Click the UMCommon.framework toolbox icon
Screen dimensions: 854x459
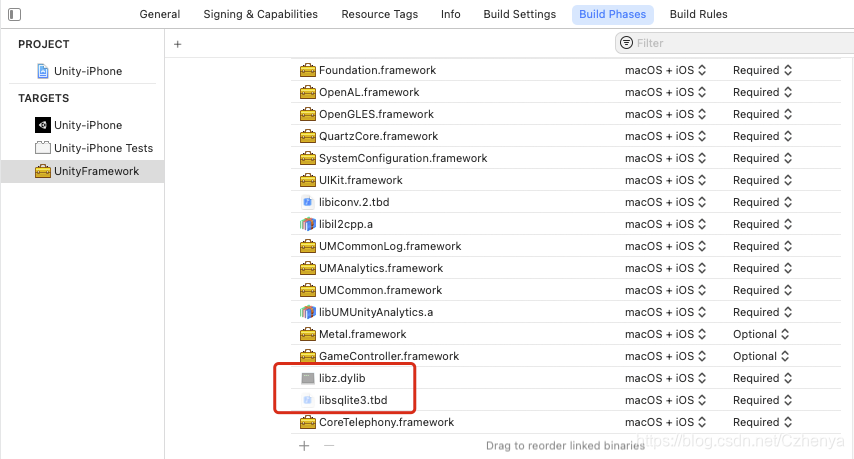308,290
